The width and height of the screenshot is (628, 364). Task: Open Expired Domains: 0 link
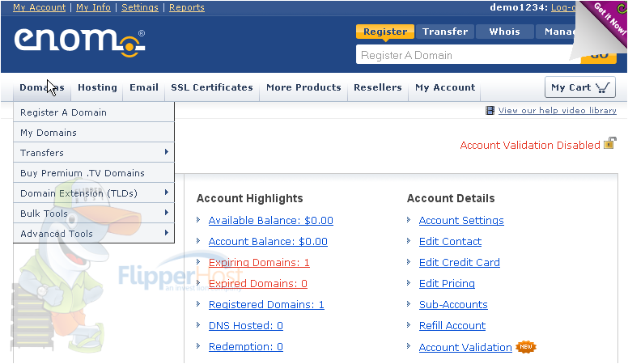tap(257, 283)
